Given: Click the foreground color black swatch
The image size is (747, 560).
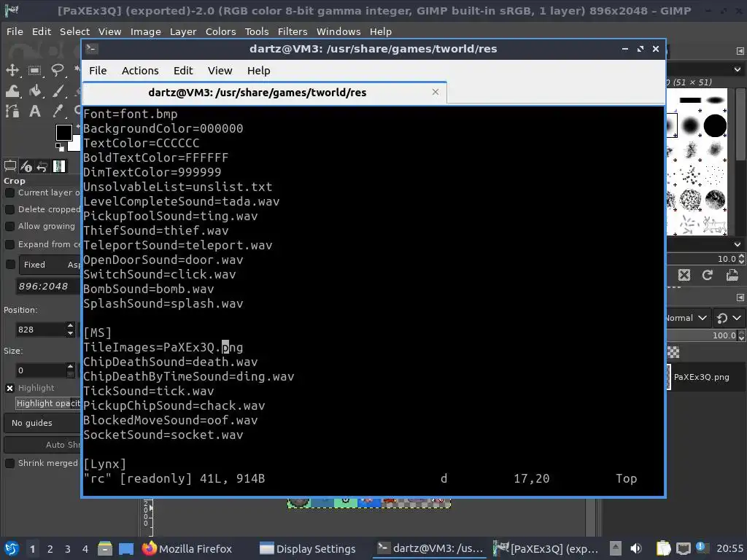Looking at the screenshot, I should [64, 133].
